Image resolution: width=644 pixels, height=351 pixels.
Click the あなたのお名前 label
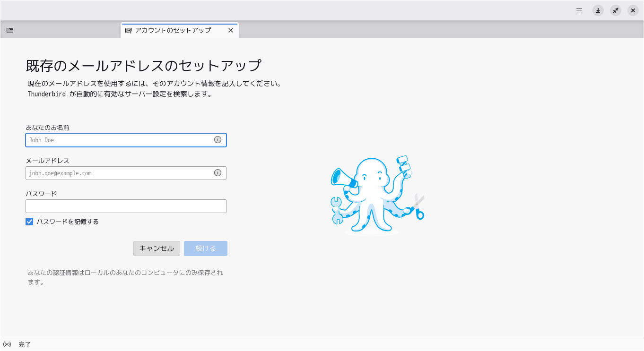pyautogui.click(x=48, y=128)
